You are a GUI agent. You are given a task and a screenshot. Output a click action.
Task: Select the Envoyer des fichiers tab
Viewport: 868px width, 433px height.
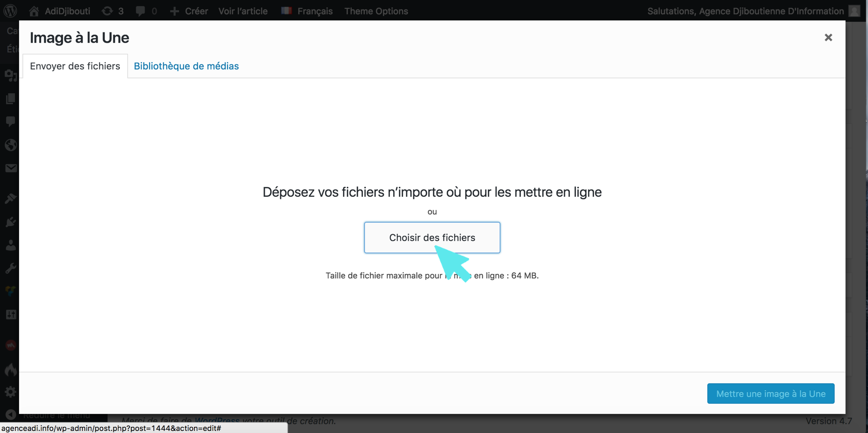(x=75, y=66)
